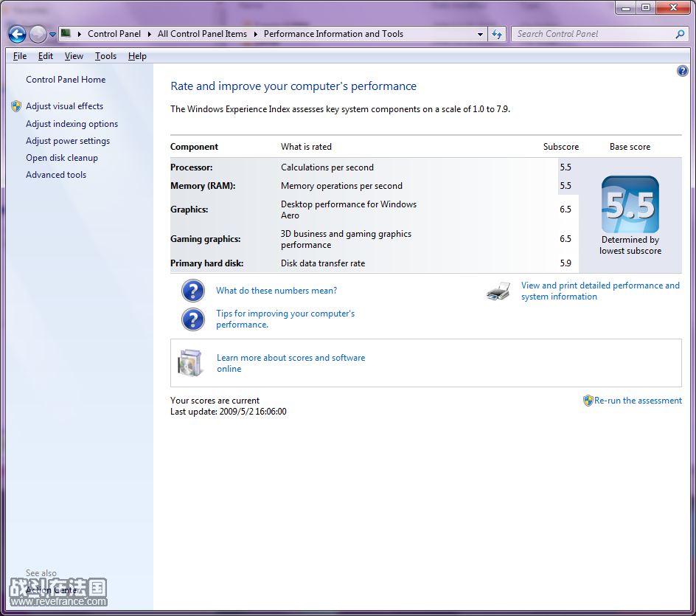Viewport: 696px width, 616px height.
Task: Select the All Control Panel Items breadcrumb
Action: click(x=203, y=34)
